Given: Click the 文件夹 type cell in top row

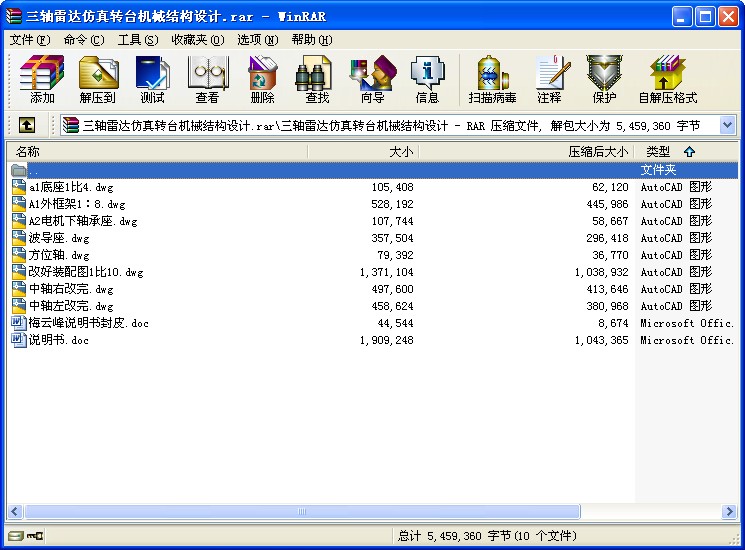Looking at the screenshot, I should (x=658, y=170).
